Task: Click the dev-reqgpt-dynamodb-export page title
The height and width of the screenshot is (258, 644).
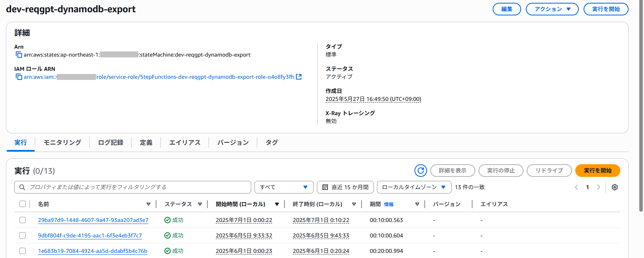Action: coord(71,9)
